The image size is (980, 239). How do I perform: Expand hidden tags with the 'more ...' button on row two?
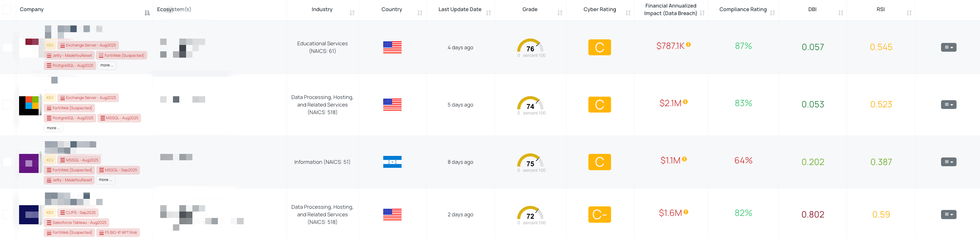tap(53, 128)
